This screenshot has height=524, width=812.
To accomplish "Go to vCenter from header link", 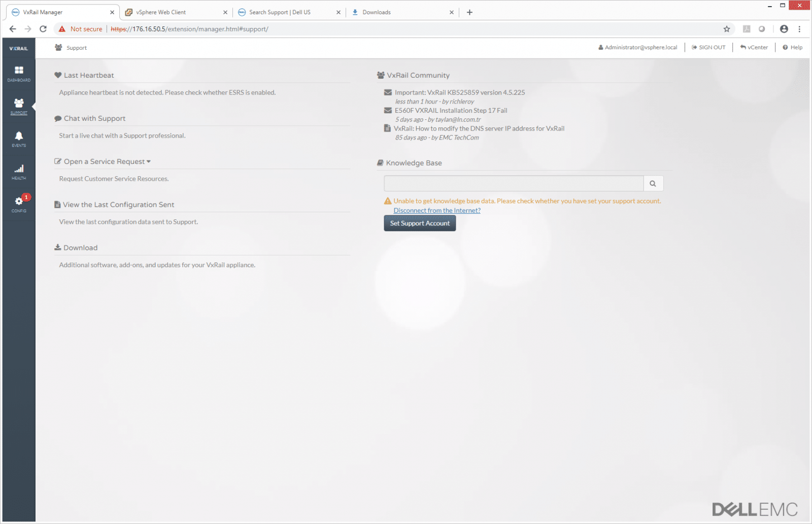I will pos(754,47).
